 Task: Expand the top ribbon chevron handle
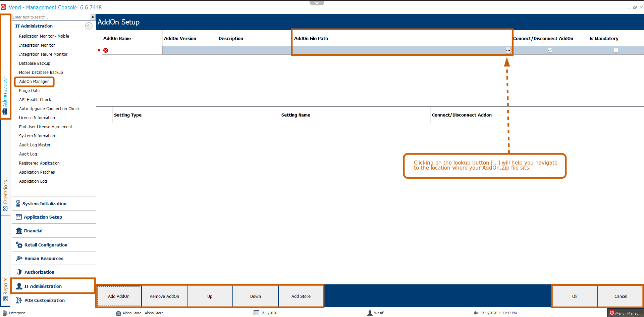tap(317, 3)
